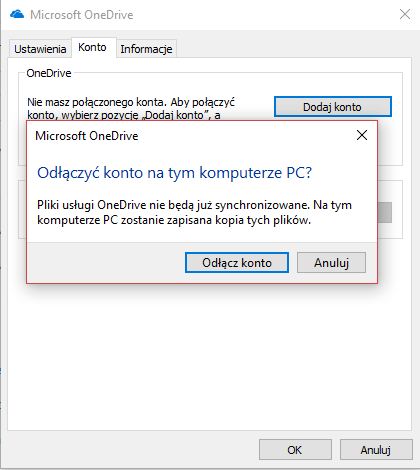Click the partly hidden gray button behind dialog
The height and width of the screenshot is (470, 420).
coord(385,212)
